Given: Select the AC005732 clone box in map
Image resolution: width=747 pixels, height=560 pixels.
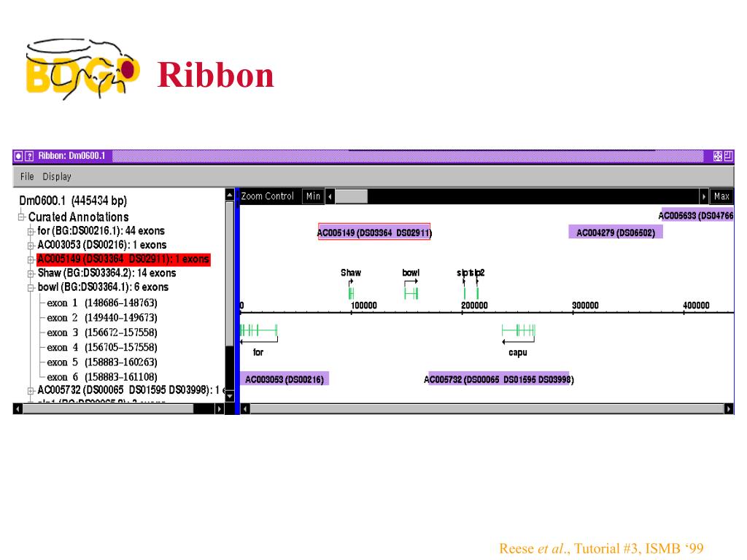Looking at the screenshot, I should point(499,379).
